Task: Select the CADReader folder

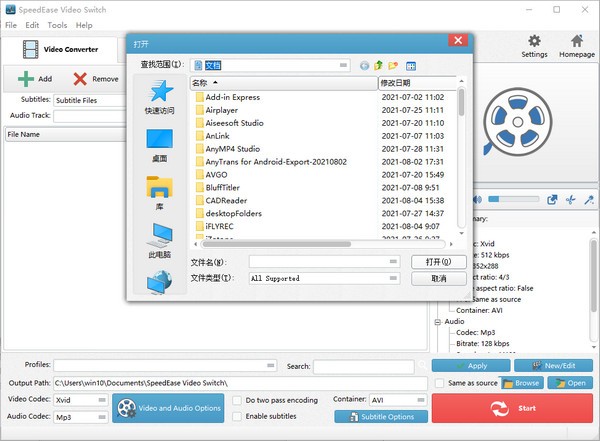Action: pos(221,201)
